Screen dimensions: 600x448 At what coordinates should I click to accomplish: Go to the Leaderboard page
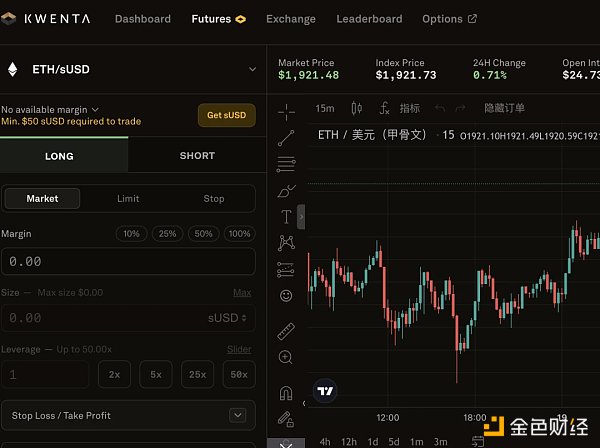pyautogui.click(x=369, y=19)
